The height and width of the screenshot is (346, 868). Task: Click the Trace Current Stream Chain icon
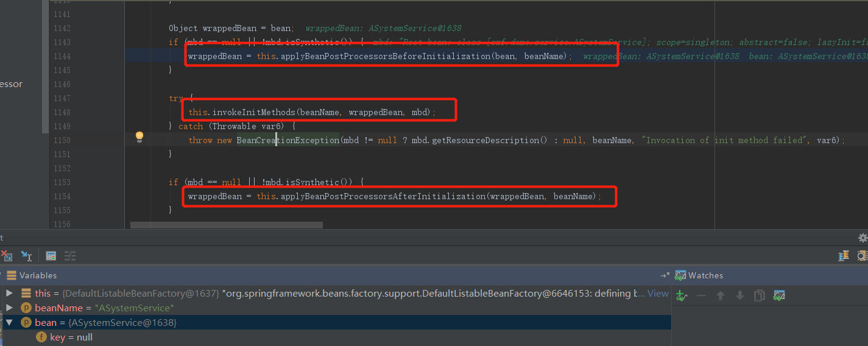70,256
